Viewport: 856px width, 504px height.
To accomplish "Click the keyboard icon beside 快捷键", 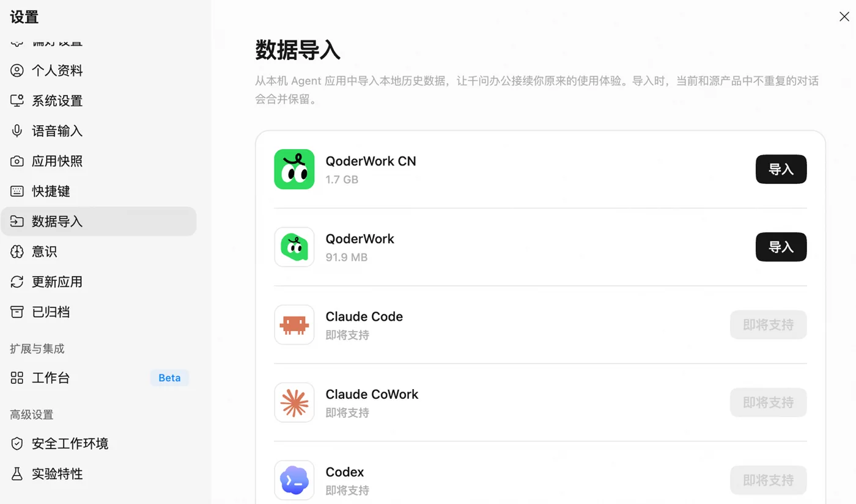I will pos(17,191).
